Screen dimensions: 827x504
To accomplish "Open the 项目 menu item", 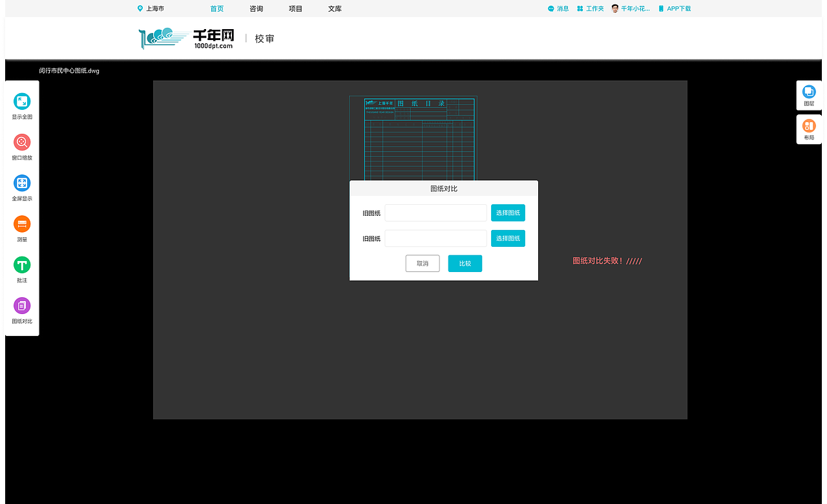I will click(x=295, y=8).
